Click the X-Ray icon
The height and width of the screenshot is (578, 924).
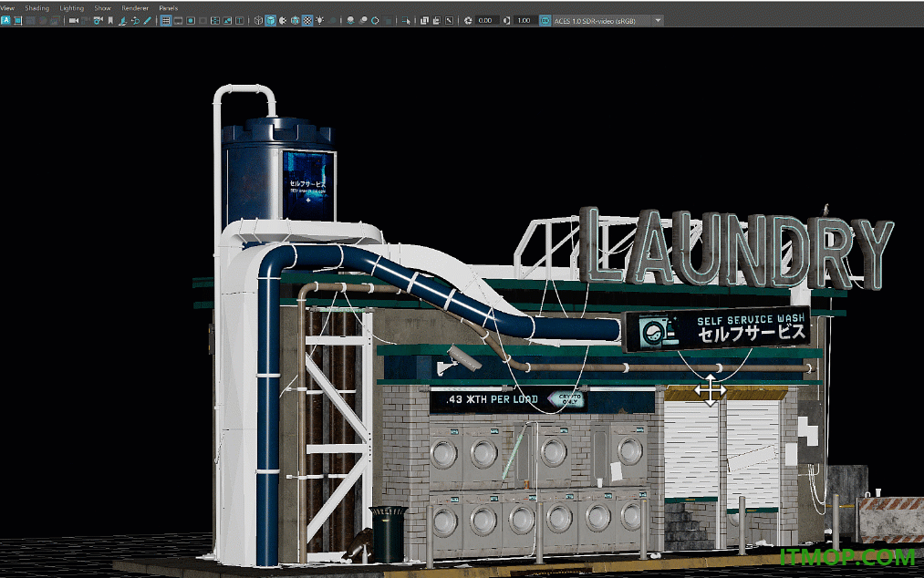click(424, 21)
